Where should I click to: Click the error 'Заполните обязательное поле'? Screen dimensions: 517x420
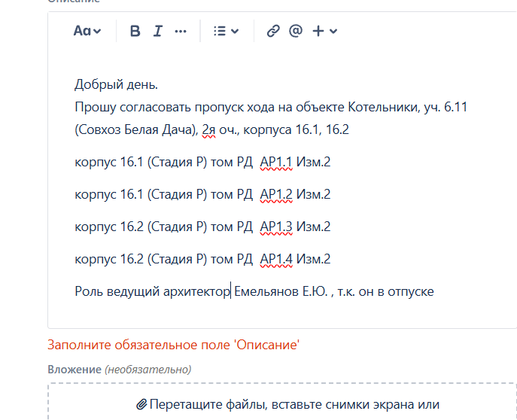tap(173, 345)
